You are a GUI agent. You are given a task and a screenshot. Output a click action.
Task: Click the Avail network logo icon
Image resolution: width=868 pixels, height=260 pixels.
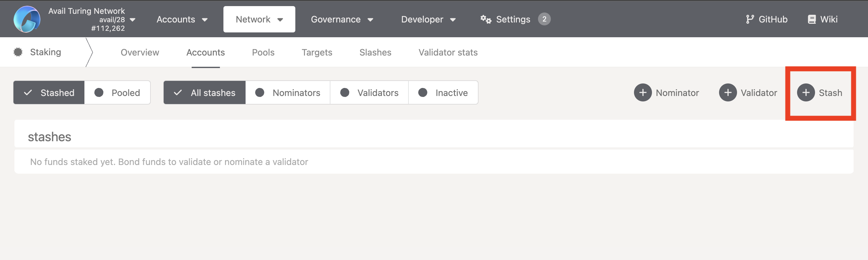point(27,19)
